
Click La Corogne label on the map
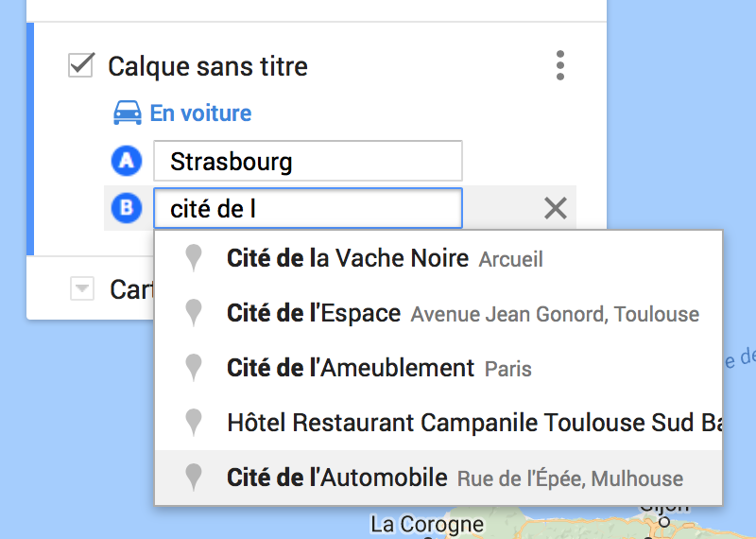click(x=427, y=525)
